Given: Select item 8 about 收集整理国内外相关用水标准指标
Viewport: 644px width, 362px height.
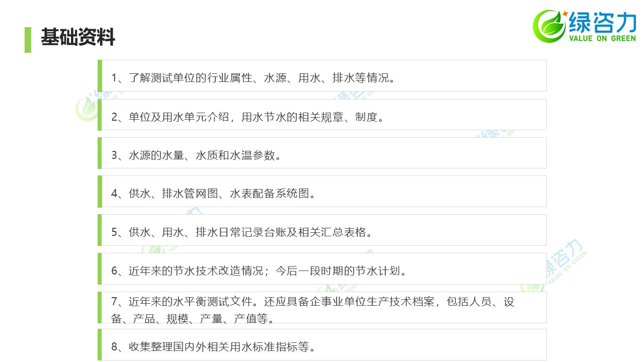Looking at the screenshot, I should pos(322,345).
